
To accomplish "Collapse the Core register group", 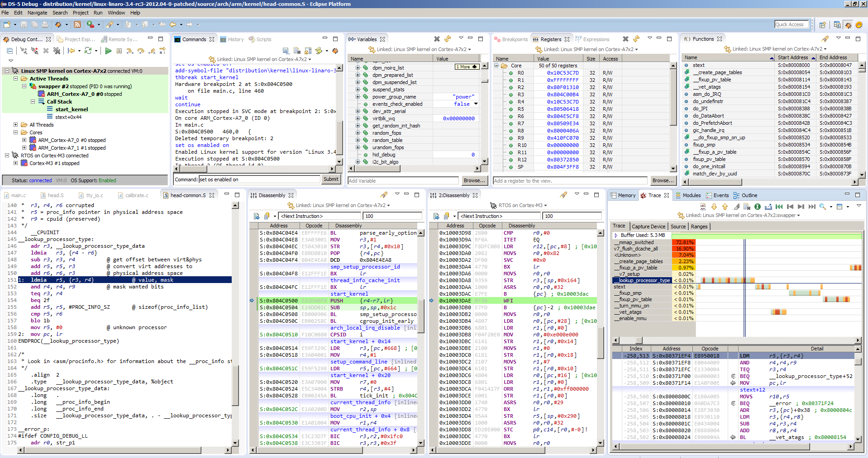I will pos(496,66).
